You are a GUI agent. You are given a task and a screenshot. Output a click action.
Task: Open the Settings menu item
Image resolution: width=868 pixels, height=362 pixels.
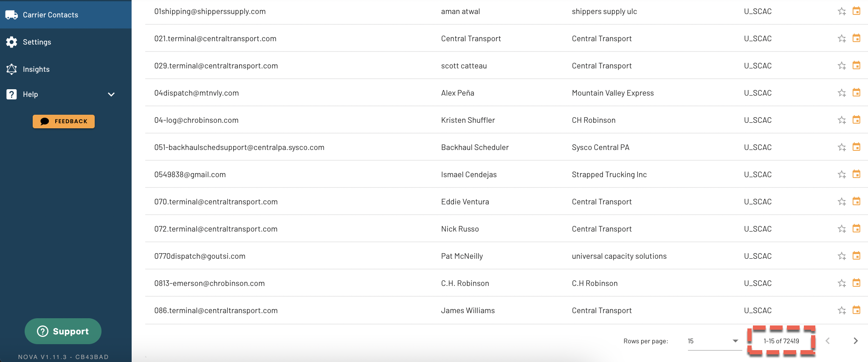pyautogui.click(x=66, y=42)
